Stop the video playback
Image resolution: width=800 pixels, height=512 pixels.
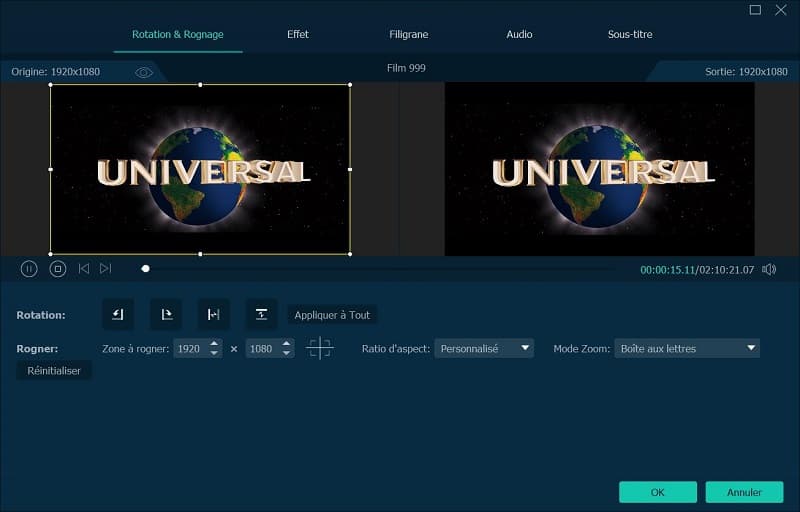click(x=58, y=269)
